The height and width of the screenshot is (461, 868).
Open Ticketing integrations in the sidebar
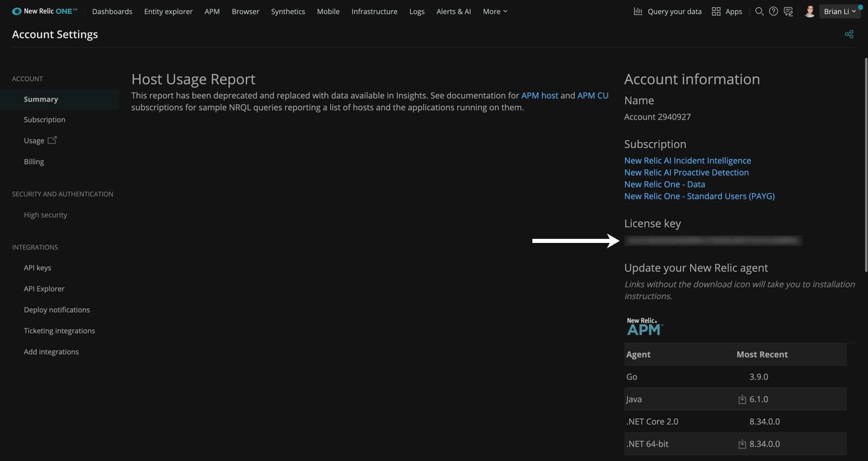point(59,331)
